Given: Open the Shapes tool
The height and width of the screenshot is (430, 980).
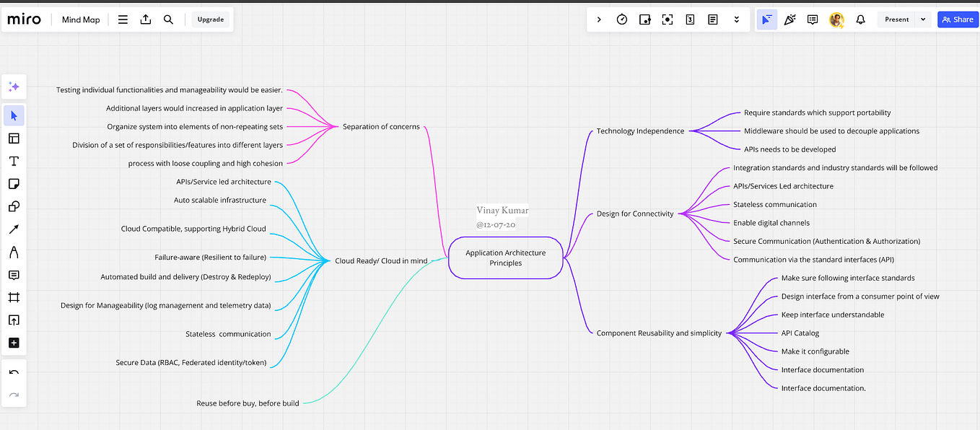Looking at the screenshot, I should click(x=14, y=206).
